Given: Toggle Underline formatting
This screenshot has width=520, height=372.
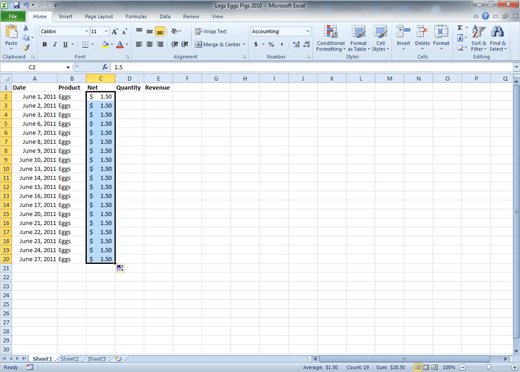Looking at the screenshot, I should (x=65, y=44).
